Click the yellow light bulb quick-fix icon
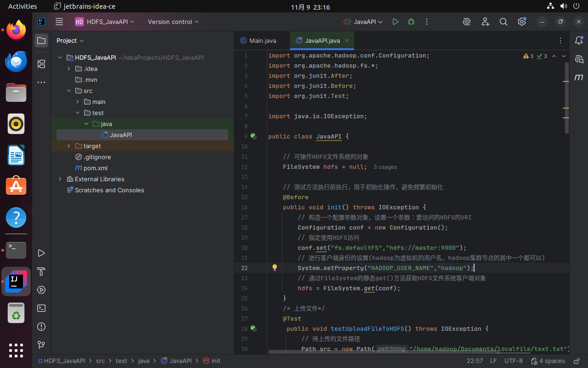 [275, 268]
